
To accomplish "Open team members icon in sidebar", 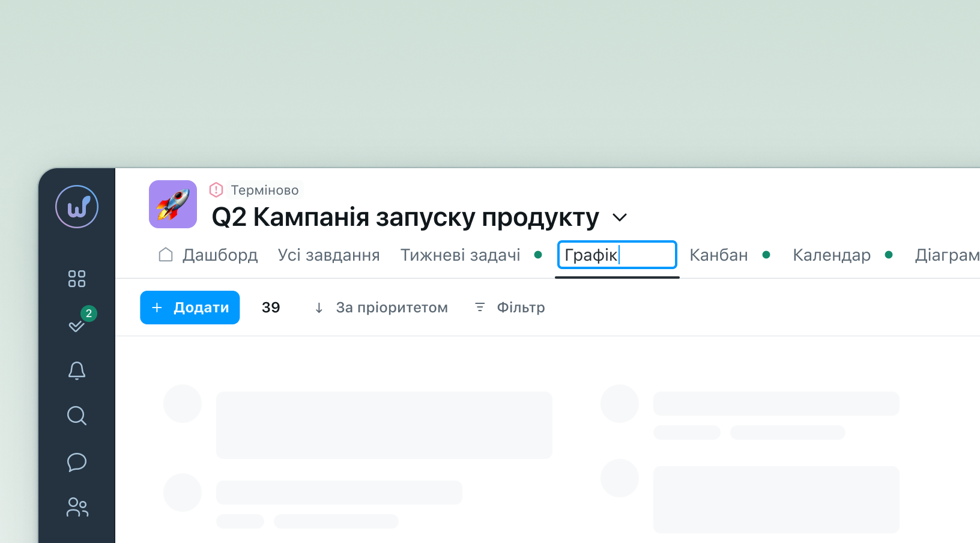I will coord(77,508).
